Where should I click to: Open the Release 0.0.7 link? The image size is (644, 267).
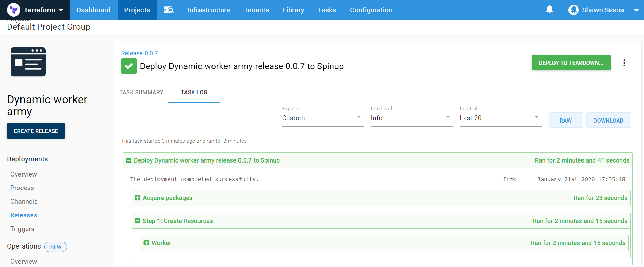(139, 53)
